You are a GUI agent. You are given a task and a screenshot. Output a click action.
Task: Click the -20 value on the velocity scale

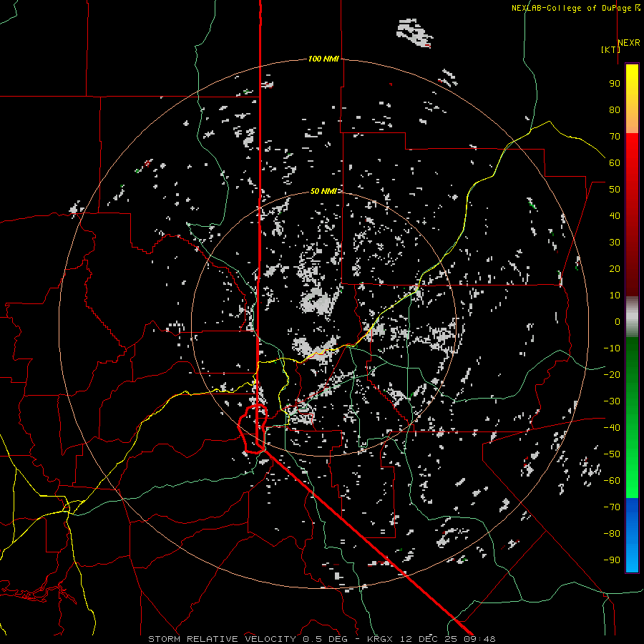(x=612, y=374)
